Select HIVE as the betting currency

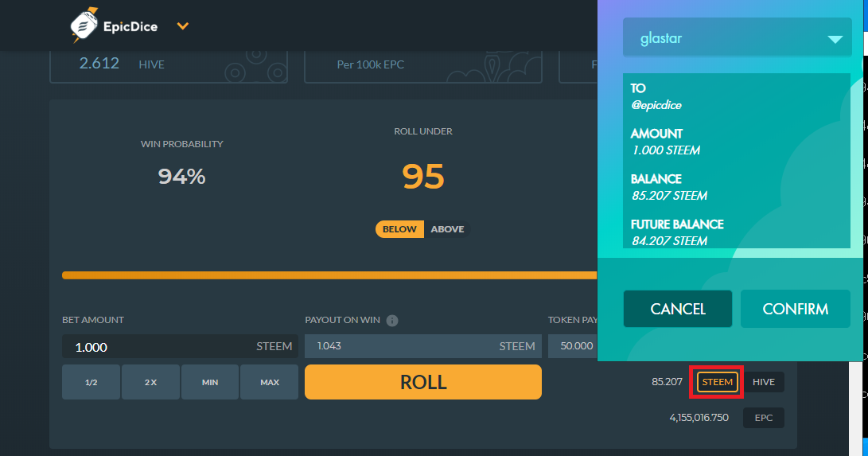[x=763, y=382]
